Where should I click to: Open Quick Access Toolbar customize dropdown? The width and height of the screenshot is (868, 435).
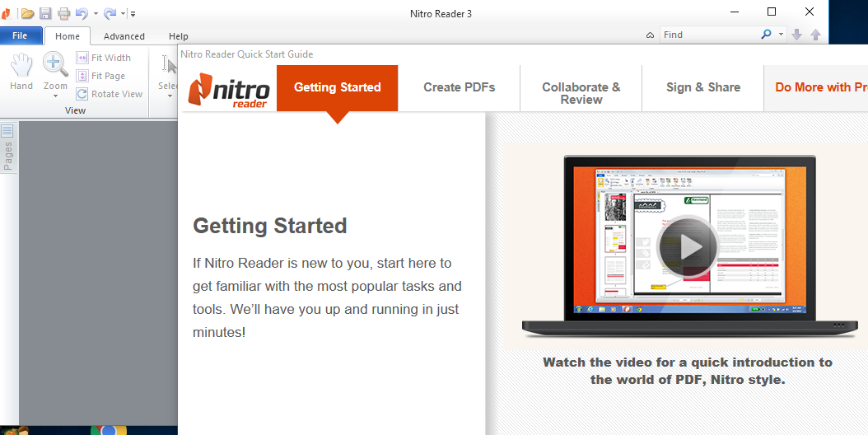133,14
